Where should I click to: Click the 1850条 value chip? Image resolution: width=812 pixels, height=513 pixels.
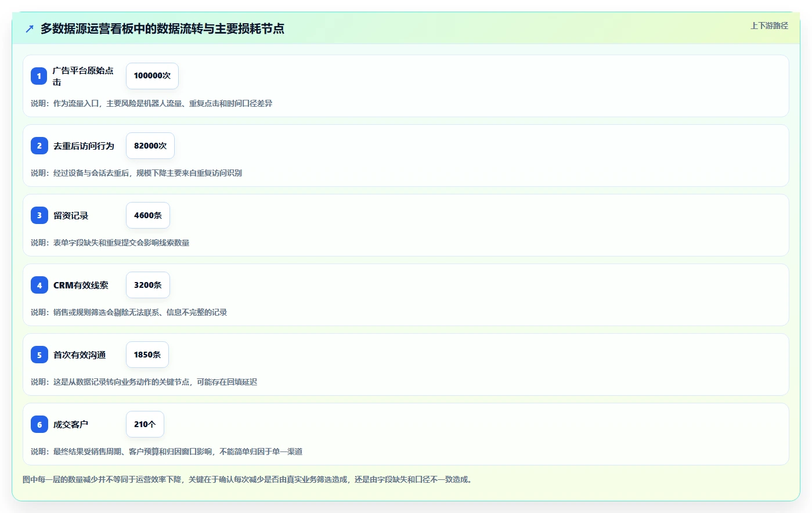[x=147, y=355]
